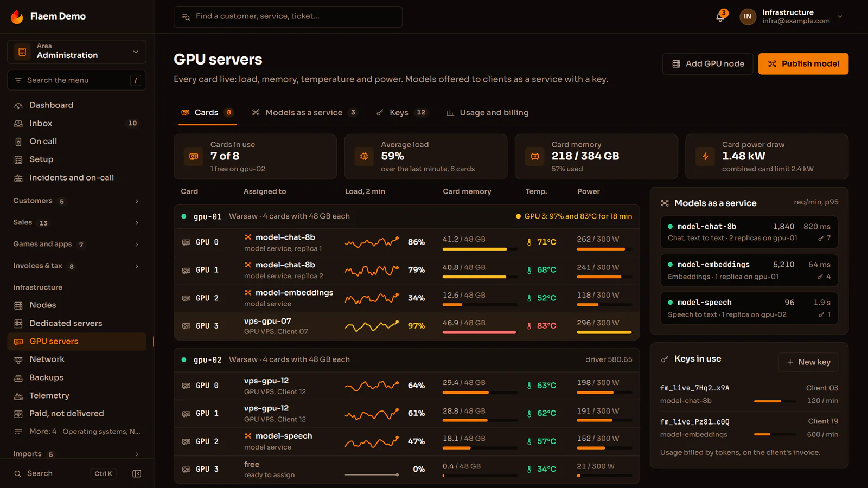This screenshot has height=488, width=868.
Task: Click the fm_live_7Hq2…x9A rate limit bar
Action: click(x=775, y=401)
